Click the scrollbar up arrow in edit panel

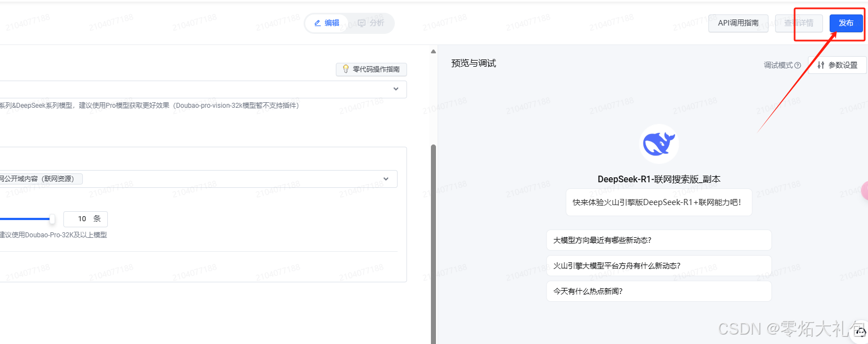coord(434,52)
